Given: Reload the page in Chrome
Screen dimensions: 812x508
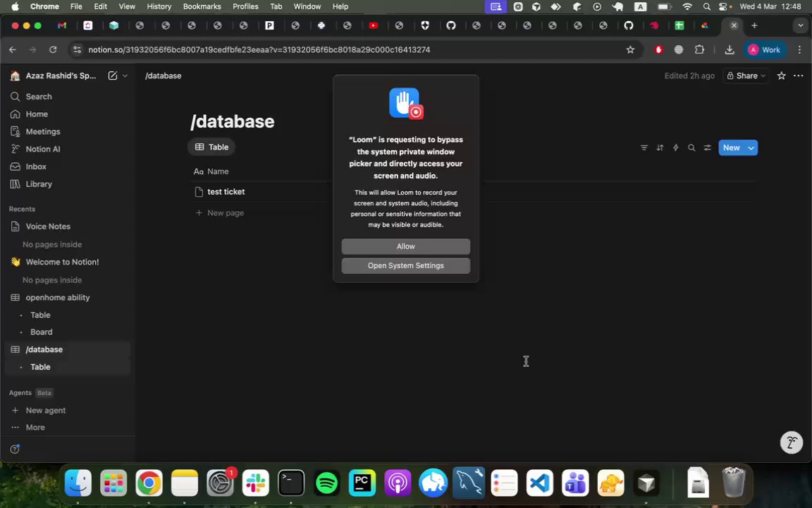Looking at the screenshot, I should (53, 50).
